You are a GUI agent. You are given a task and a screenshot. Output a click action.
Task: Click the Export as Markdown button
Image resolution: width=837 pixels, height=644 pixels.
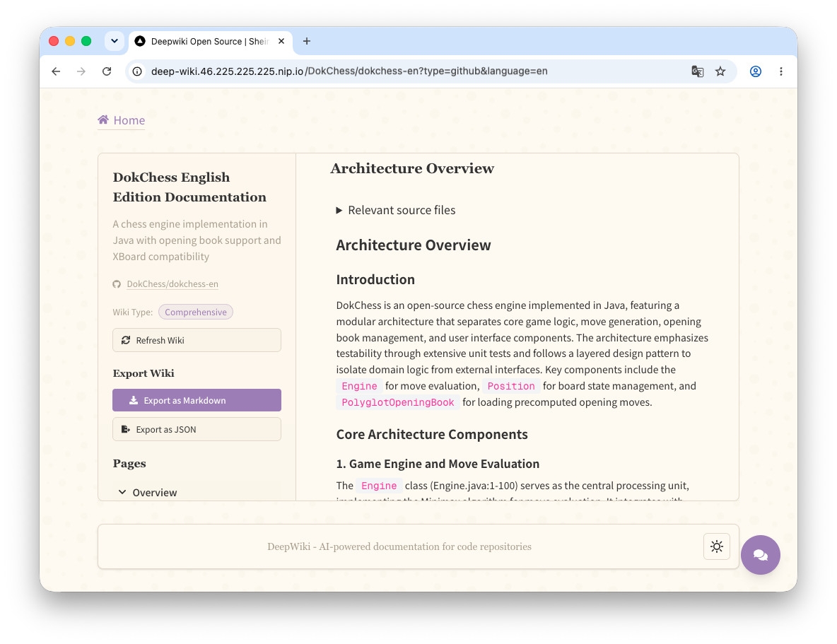197,401
